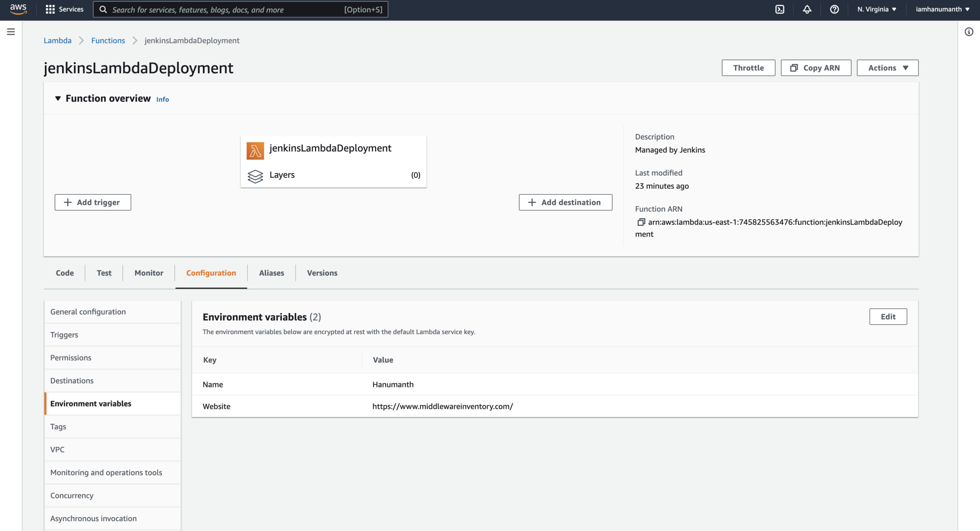Switch to the Monitor tab

tap(149, 273)
